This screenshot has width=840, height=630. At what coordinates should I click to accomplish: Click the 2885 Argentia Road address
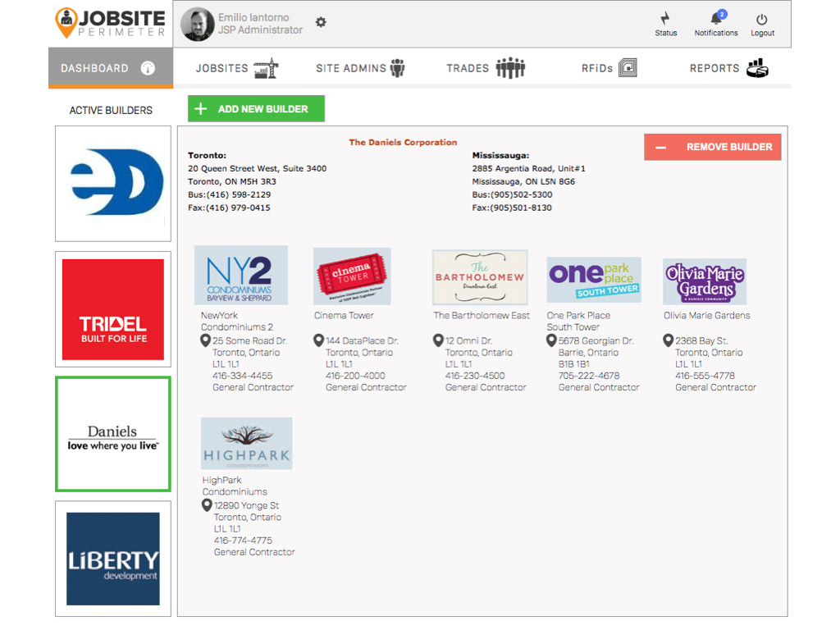pos(529,169)
